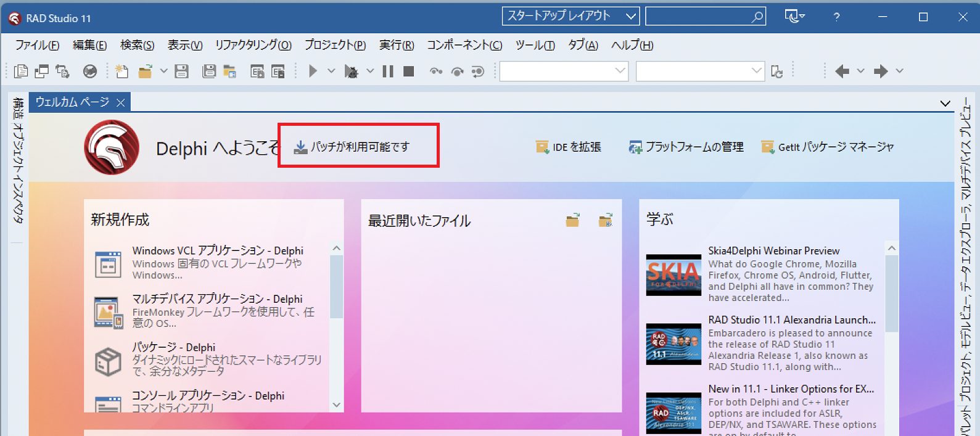980x436 pixels.
Task: Click the globe Welcome Page toolbar icon
Action: click(90, 72)
